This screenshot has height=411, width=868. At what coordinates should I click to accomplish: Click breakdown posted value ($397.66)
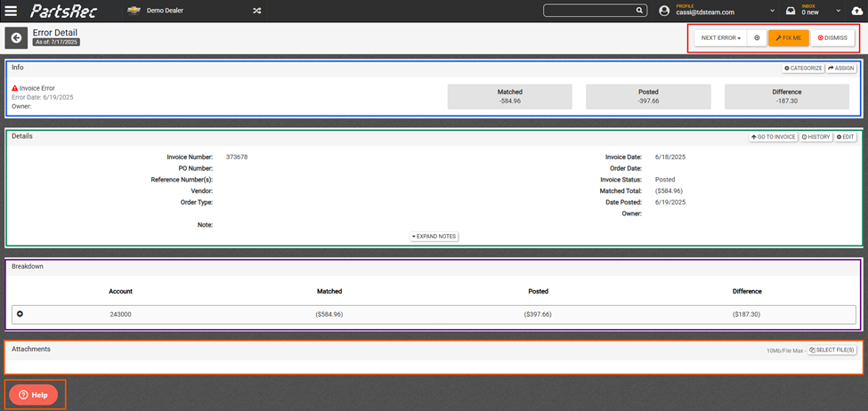click(x=538, y=314)
